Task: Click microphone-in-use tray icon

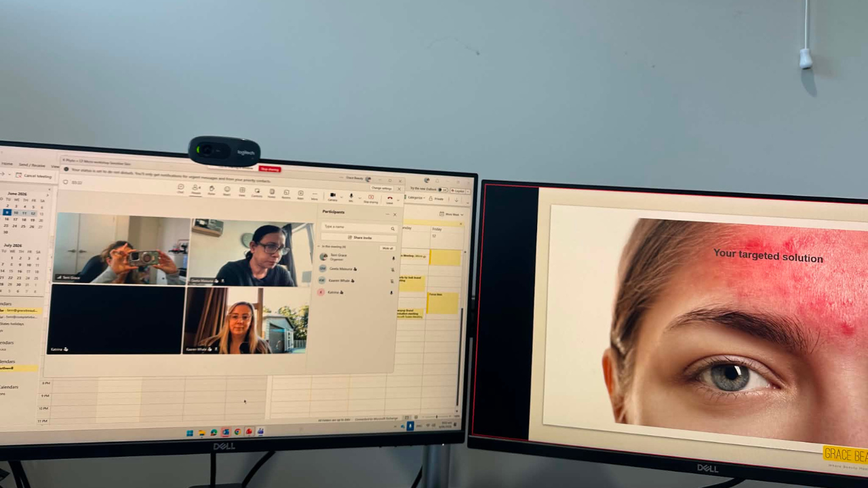Action: pyautogui.click(x=410, y=426)
